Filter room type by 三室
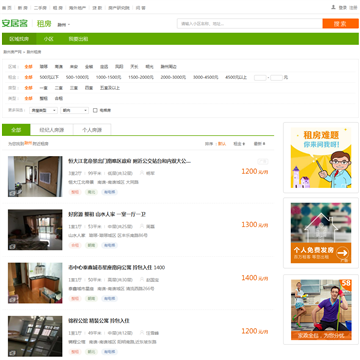Viewport: 360px width, 360px height. click(74, 88)
